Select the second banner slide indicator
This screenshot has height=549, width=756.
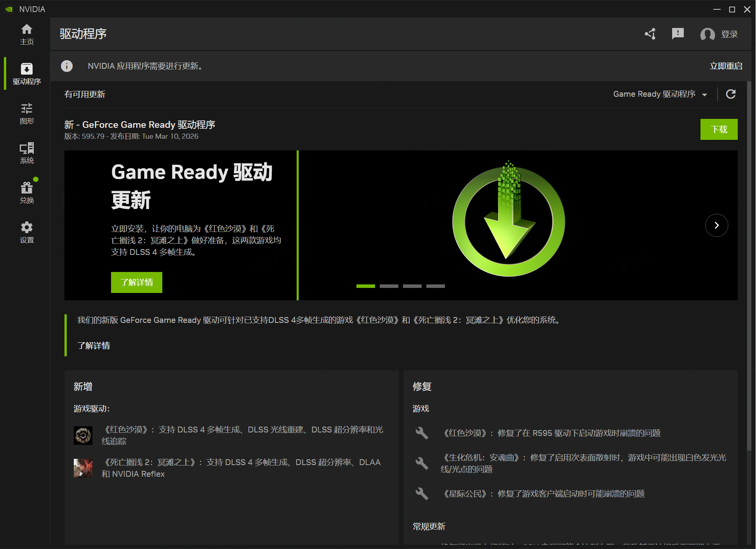click(389, 286)
